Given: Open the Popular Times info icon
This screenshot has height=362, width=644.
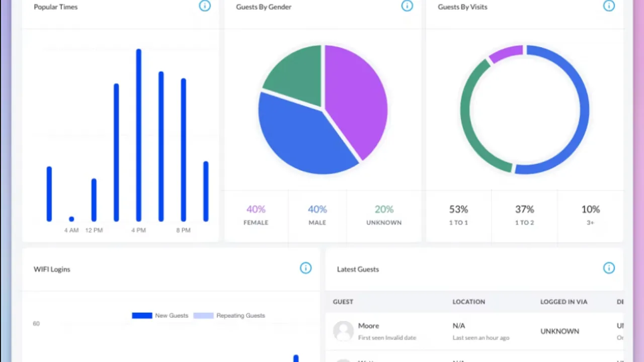Looking at the screenshot, I should point(205,6).
